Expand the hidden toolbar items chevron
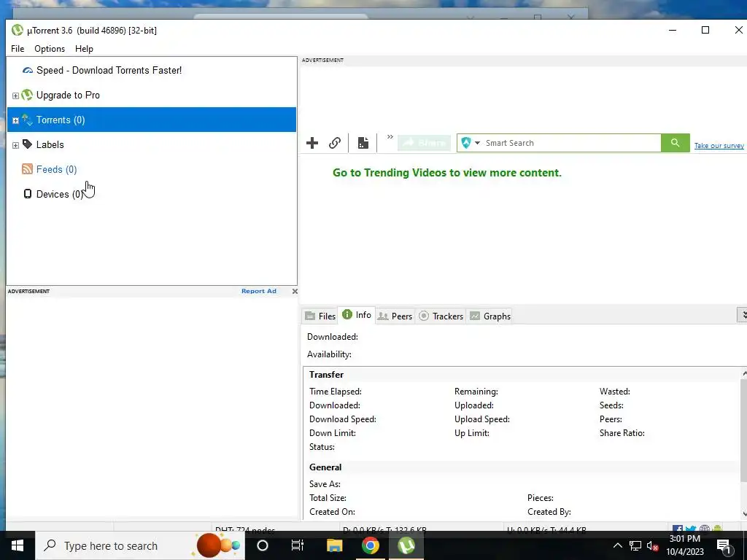 point(390,137)
